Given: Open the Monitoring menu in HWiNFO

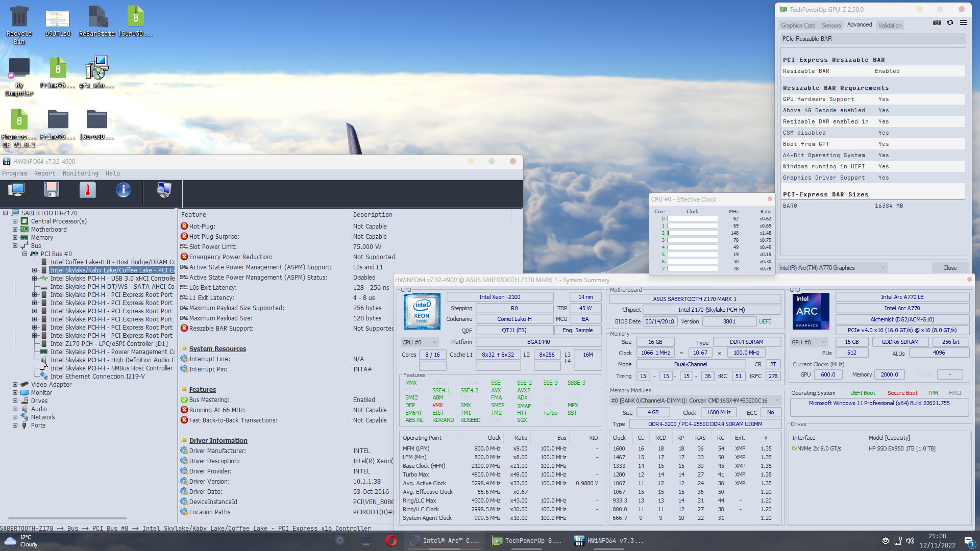Looking at the screenshot, I should [x=81, y=173].
